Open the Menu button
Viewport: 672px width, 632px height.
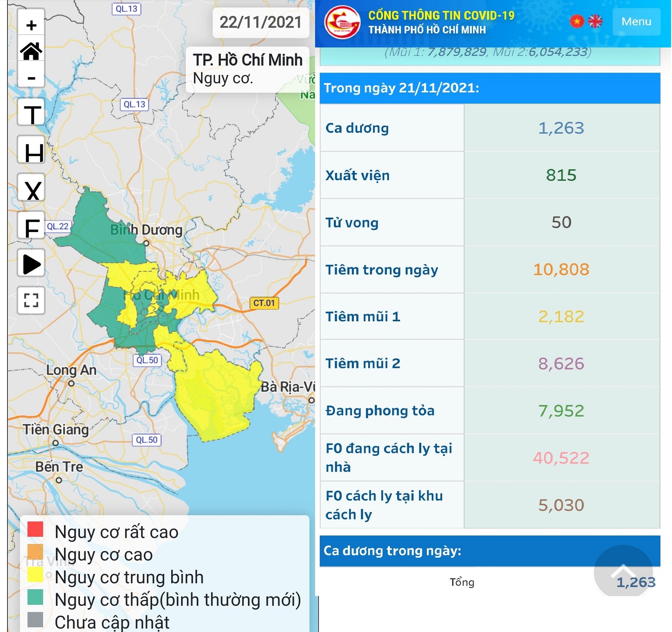[636, 22]
